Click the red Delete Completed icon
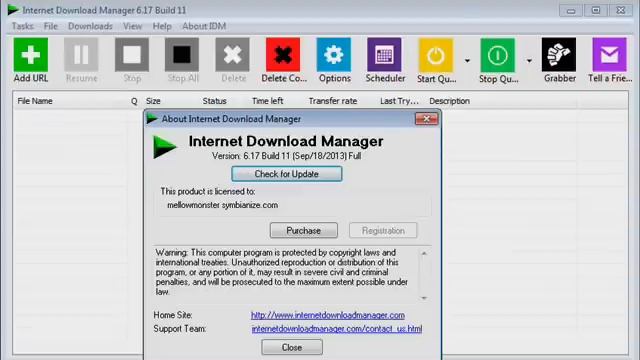The height and width of the screenshot is (360, 640). (283, 55)
